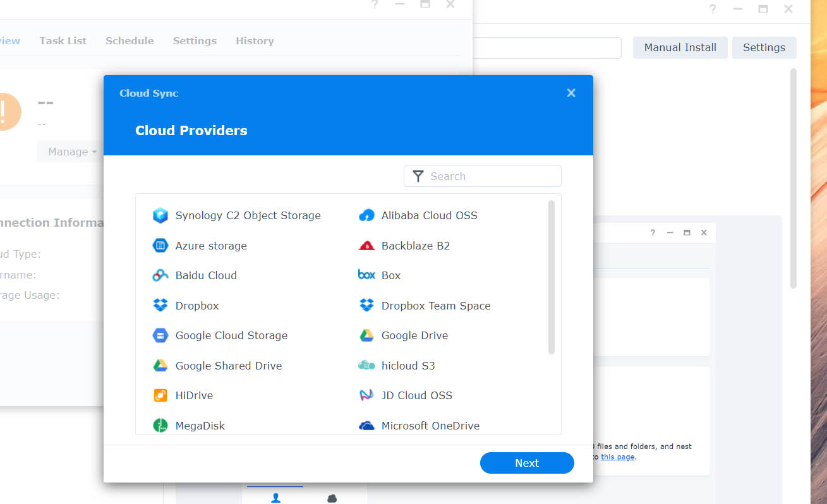
Task: Select the Box logo icon
Action: (x=366, y=275)
